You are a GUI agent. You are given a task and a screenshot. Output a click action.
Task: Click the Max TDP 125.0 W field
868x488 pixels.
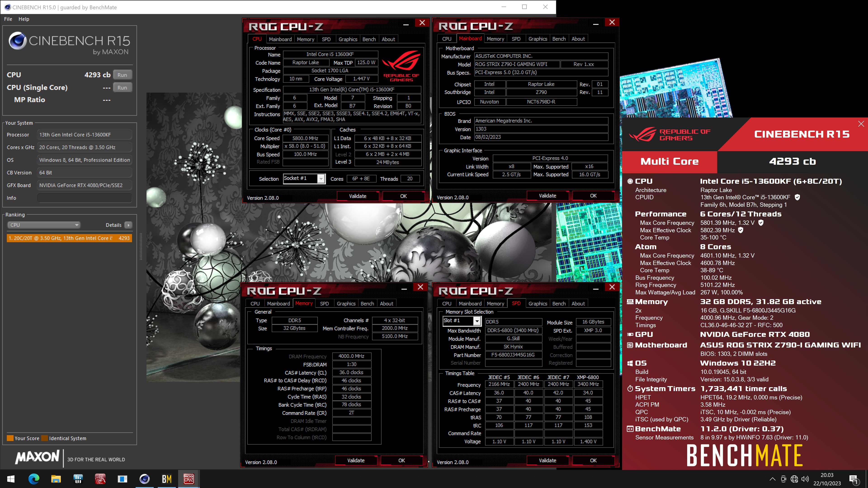coord(366,62)
